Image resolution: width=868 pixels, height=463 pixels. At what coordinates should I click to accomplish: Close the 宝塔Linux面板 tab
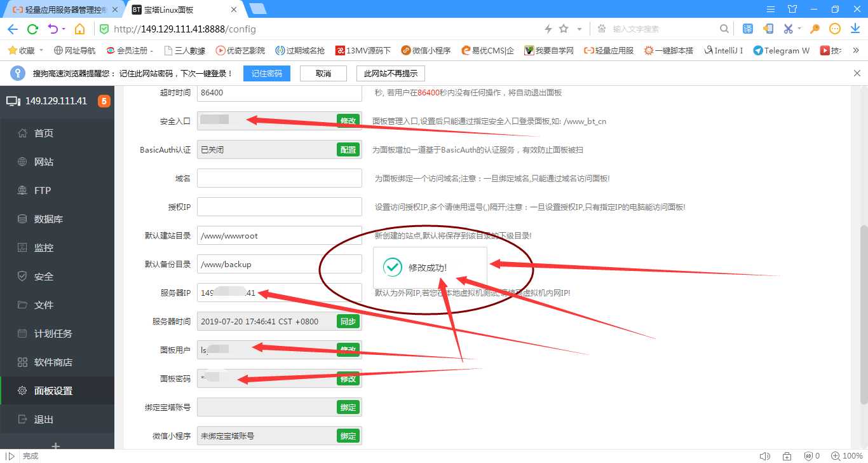tap(233, 10)
